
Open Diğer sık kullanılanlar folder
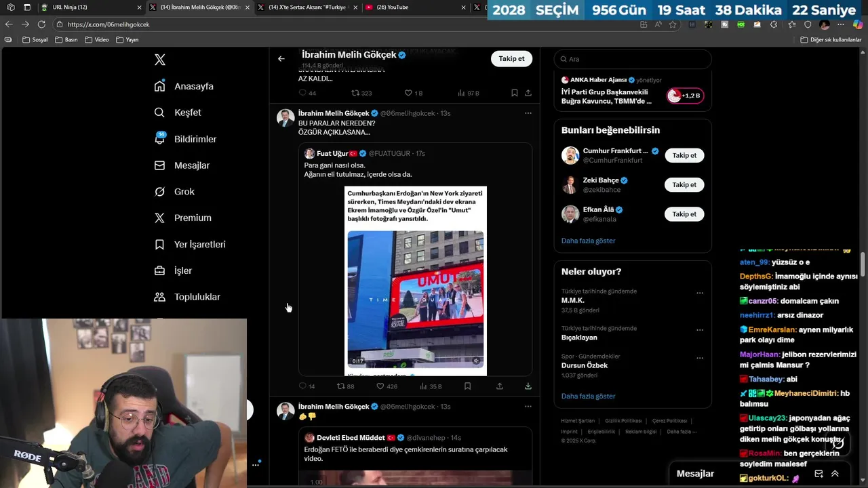click(x=831, y=40)
